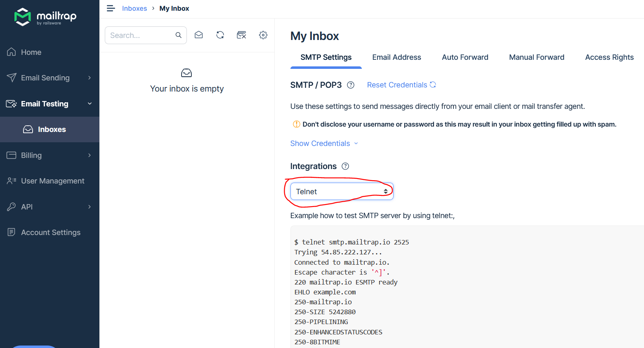Click the empty inbox tray icon
Image resolution: width=644 pixels, height=348 pixels.
point(186,73)
